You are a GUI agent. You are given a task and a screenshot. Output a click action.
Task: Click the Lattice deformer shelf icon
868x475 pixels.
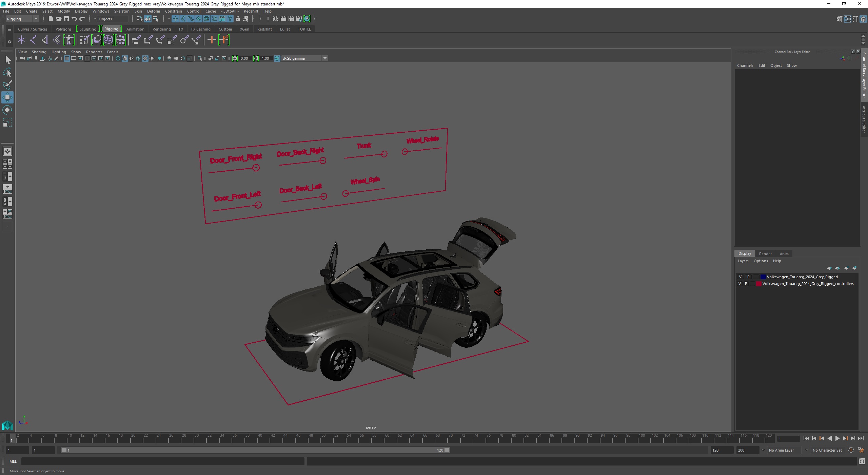(108, 40)
